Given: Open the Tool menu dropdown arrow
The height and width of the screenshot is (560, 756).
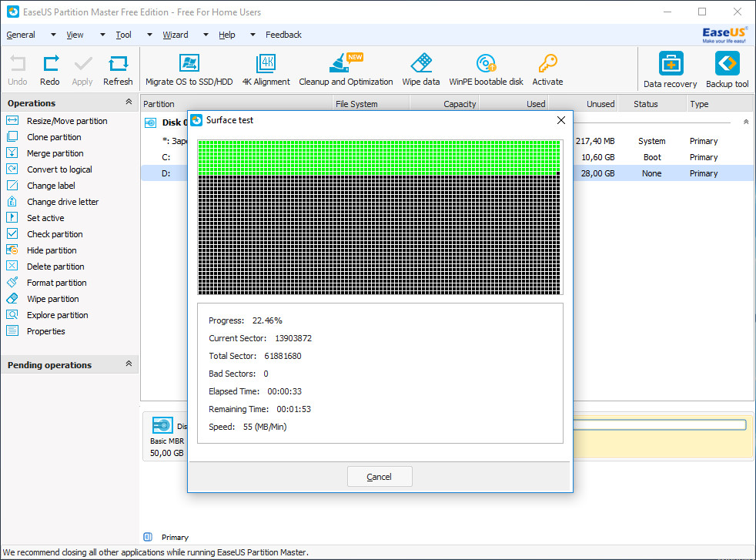Looking at the screenshot, I should click(149, 35).
